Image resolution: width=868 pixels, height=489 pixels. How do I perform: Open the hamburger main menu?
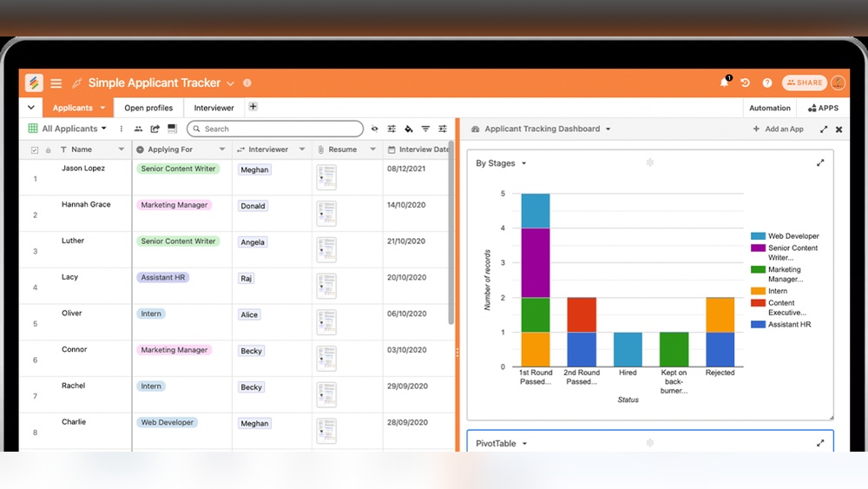point(56,83)
